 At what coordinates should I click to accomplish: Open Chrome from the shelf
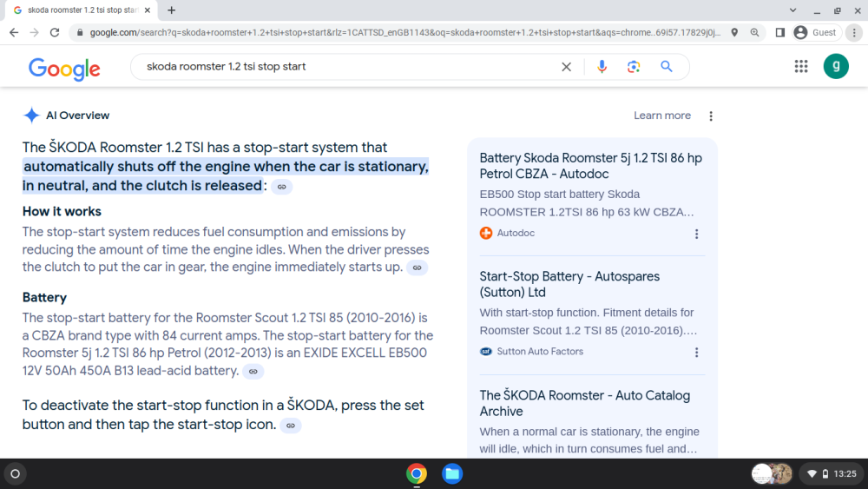pos(417,473)
